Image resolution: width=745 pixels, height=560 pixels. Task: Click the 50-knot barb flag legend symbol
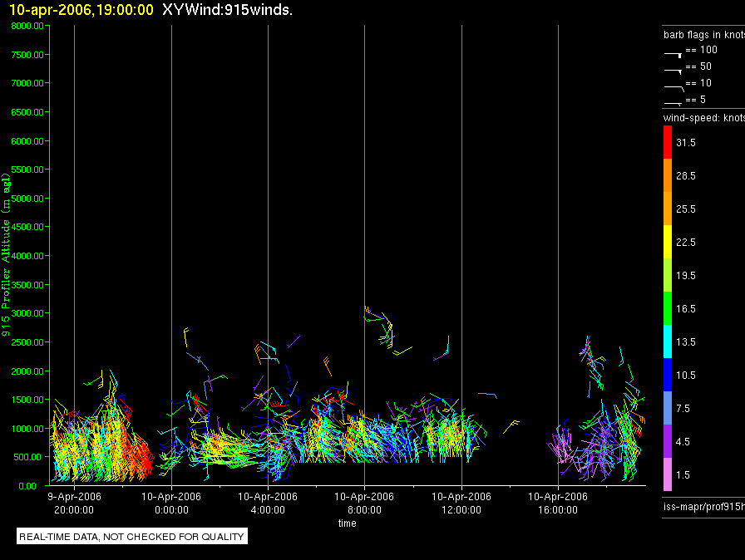(673, 71)
